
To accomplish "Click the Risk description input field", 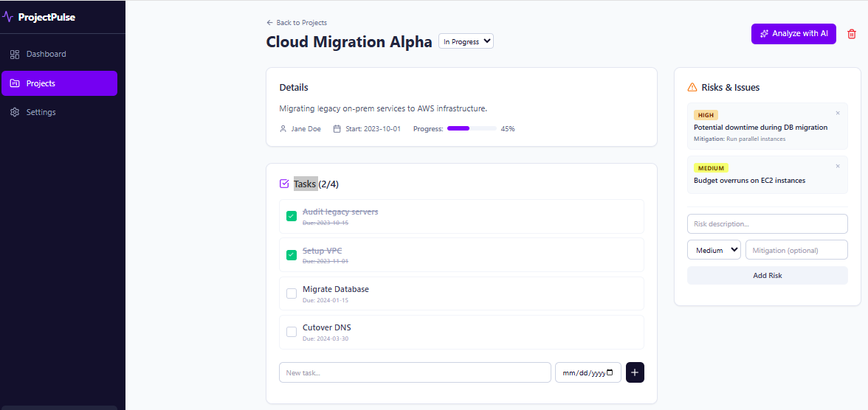I will [768, 224].
